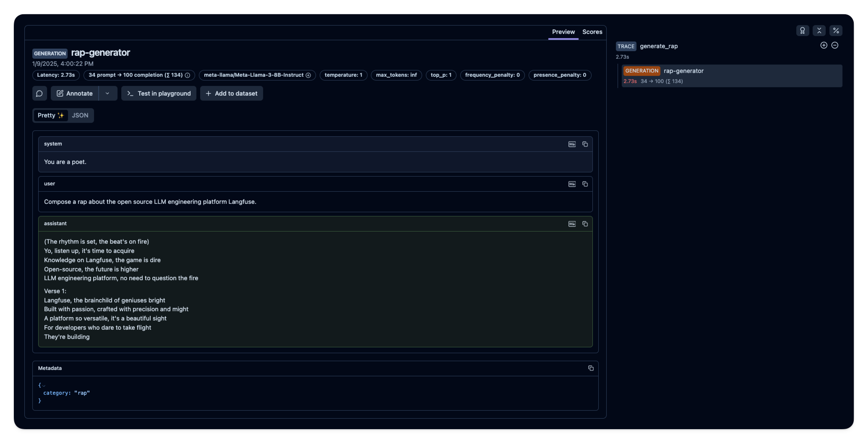Click the award icon in the top-right corner
The image size is (868, 443).
[x=803, y=30]
